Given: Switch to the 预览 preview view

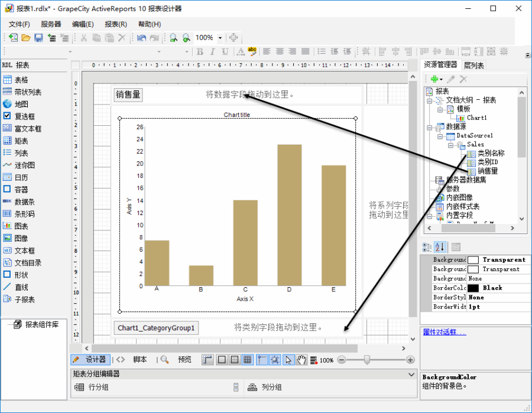Looking at the screenshot, I should click(x=184, y=359).
